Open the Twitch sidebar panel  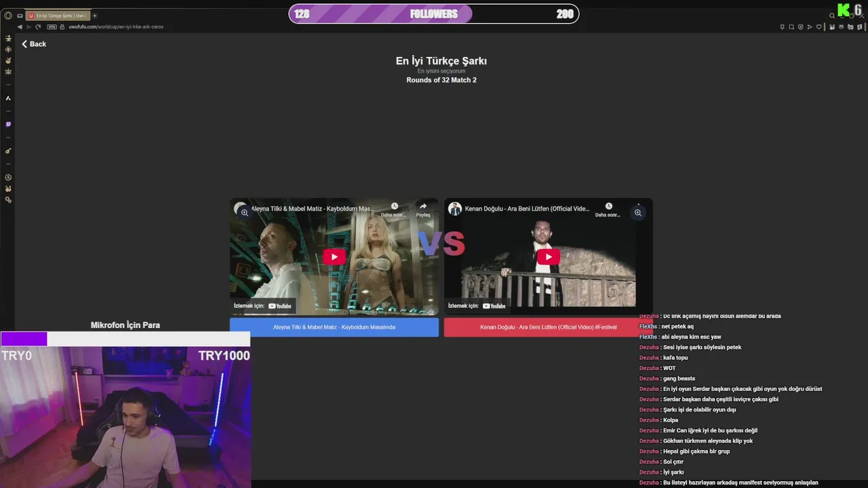coord(8,125)
